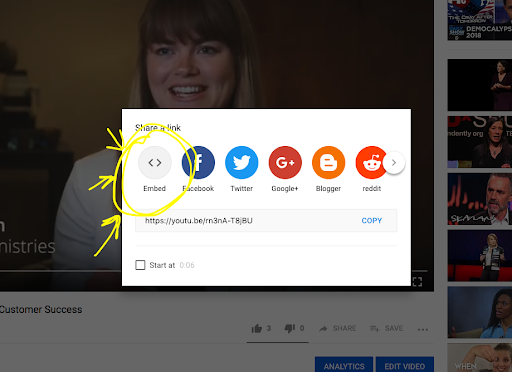Open the 'WHEN' suggested video thumbnail

[480, 358]
